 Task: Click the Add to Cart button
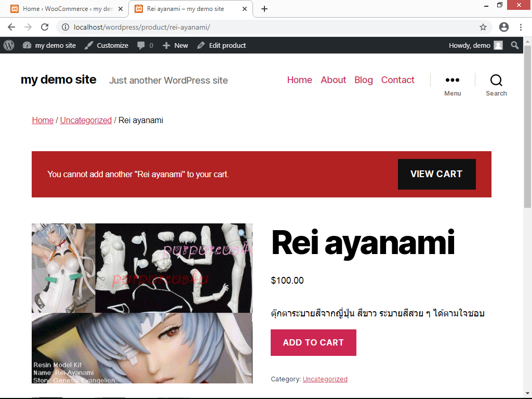click(x=313, y=343)
